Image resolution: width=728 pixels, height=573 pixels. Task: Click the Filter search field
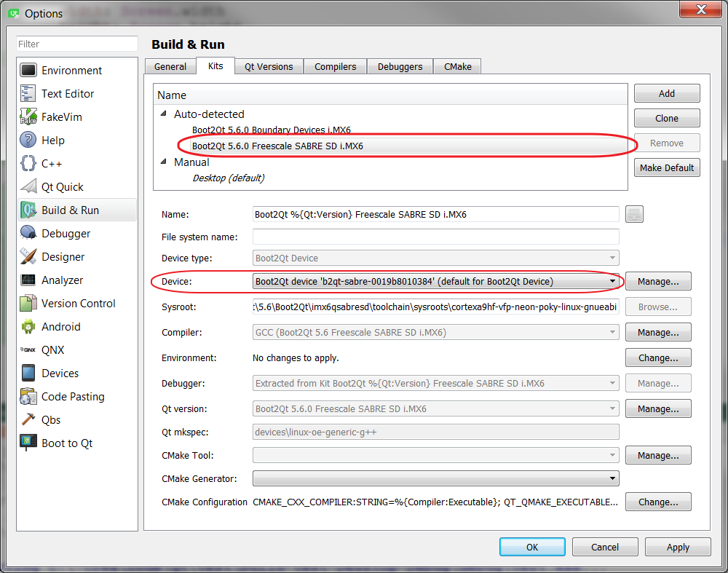pyautogui.click(x=77, y=44)
